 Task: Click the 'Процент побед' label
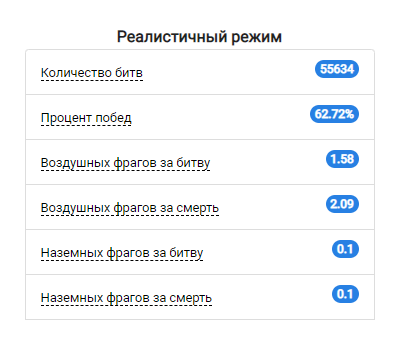click(86, 118)
